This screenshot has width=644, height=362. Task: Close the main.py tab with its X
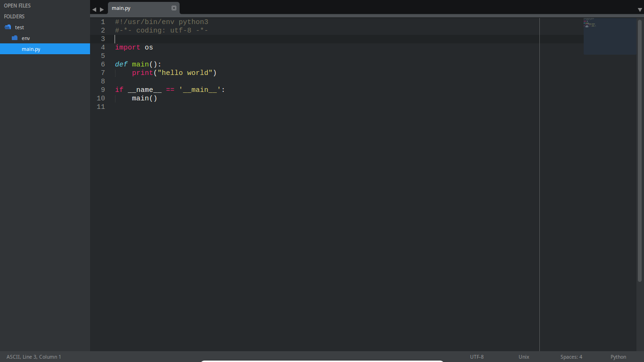174,8
